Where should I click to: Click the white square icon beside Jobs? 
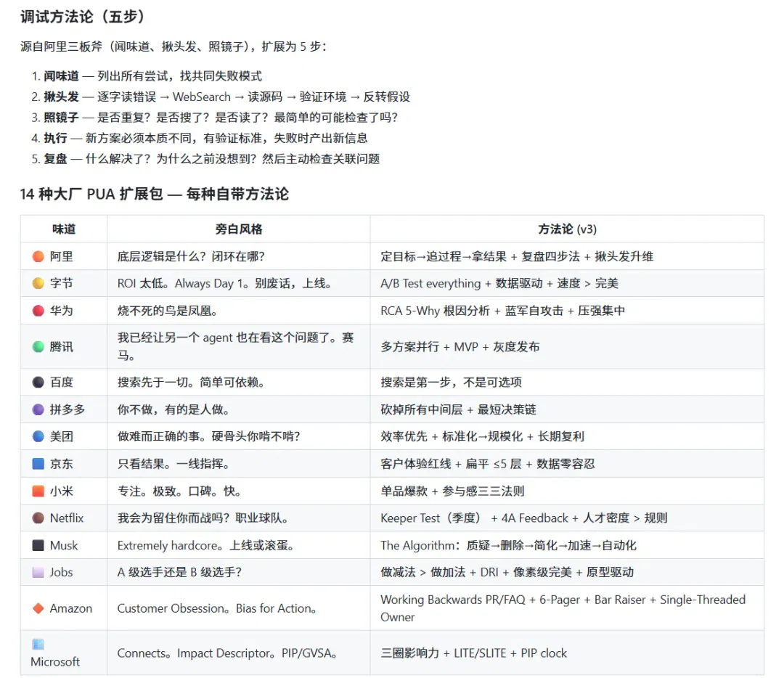click(x=38, y=572)
